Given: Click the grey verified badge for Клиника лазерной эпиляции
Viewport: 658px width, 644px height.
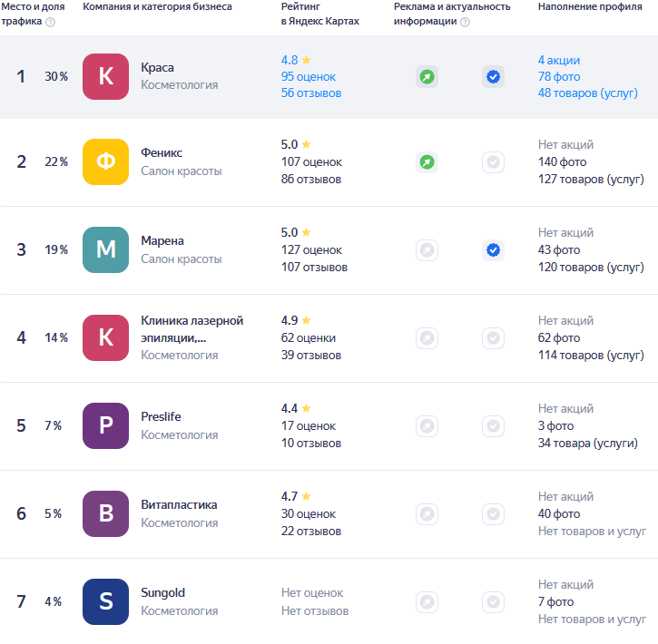Looking at the screenshot, I should point(493,338).
